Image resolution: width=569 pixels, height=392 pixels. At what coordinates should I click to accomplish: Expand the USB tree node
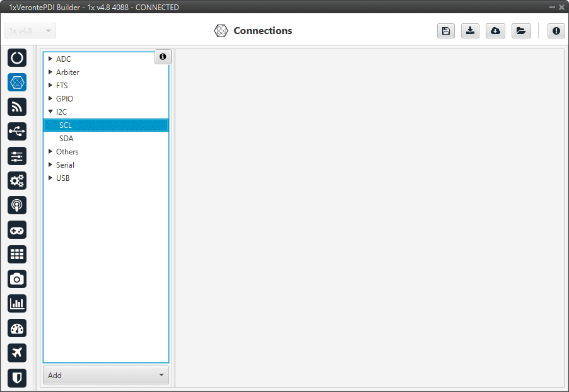pyautogui.click(x=50, y=178)
